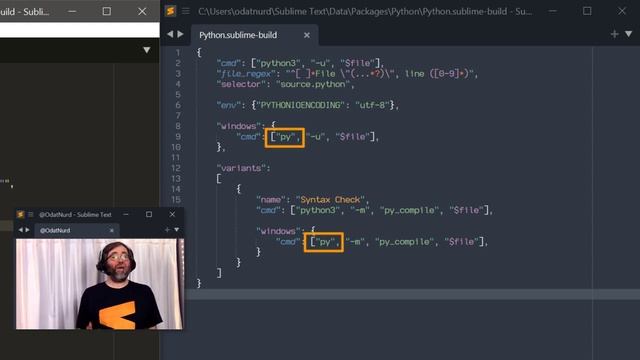Click "PYTHONIOENCODING" text on line 6
640x360 pixels.
pos(300,105)
